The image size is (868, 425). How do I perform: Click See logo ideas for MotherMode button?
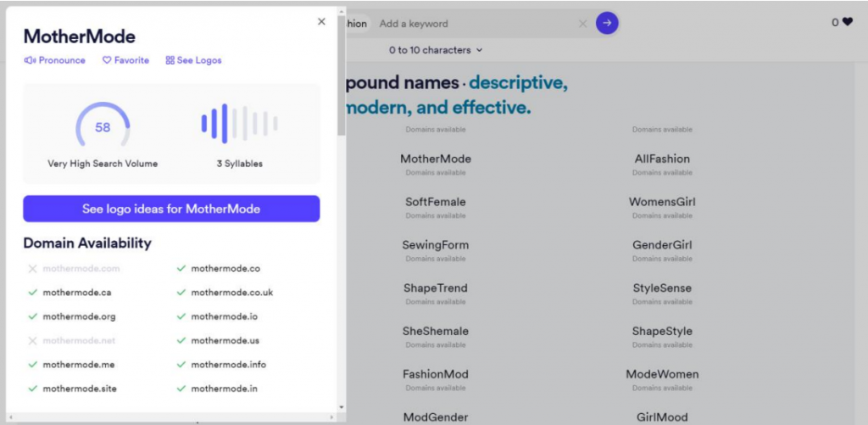[x=171, y=209]
